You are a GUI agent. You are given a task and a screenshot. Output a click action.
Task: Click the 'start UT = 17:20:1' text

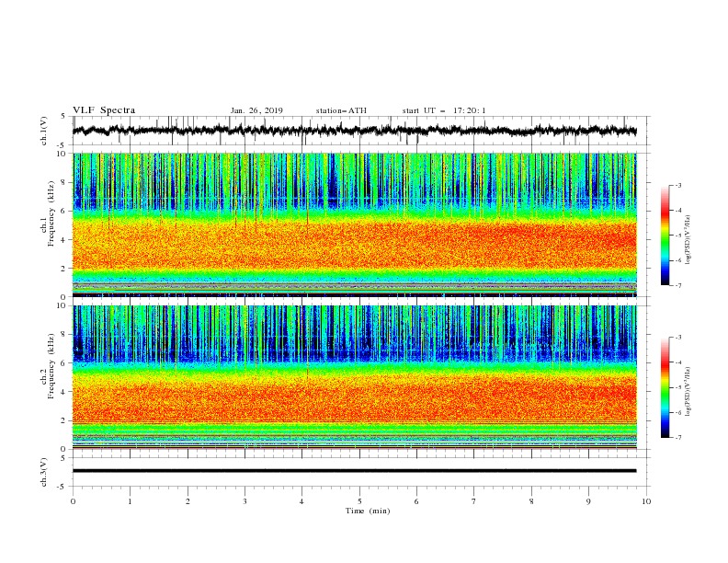pyautogui.click(x=444, y=110)
